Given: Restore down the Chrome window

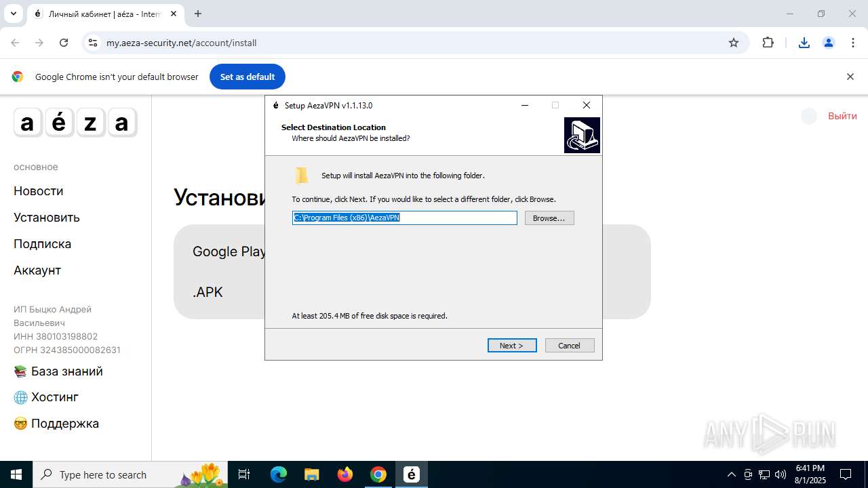Looking at the screenshot, I should tap(821, 14).
